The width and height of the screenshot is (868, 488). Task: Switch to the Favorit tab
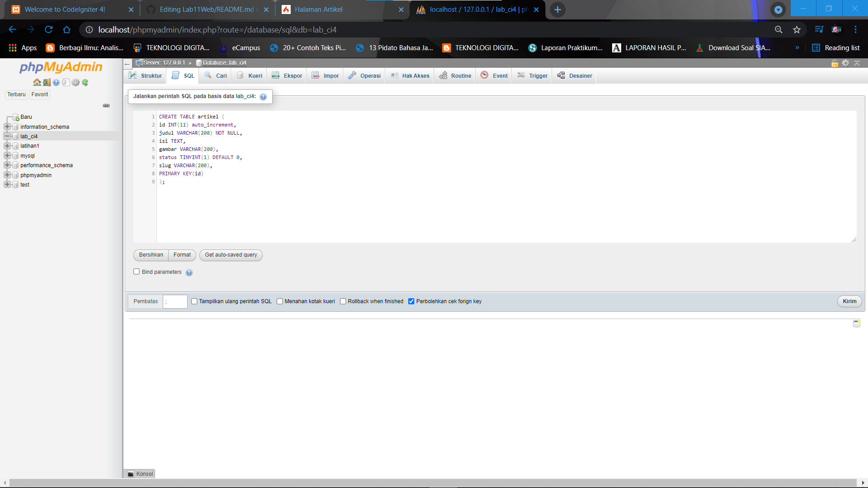click(39, 94)
